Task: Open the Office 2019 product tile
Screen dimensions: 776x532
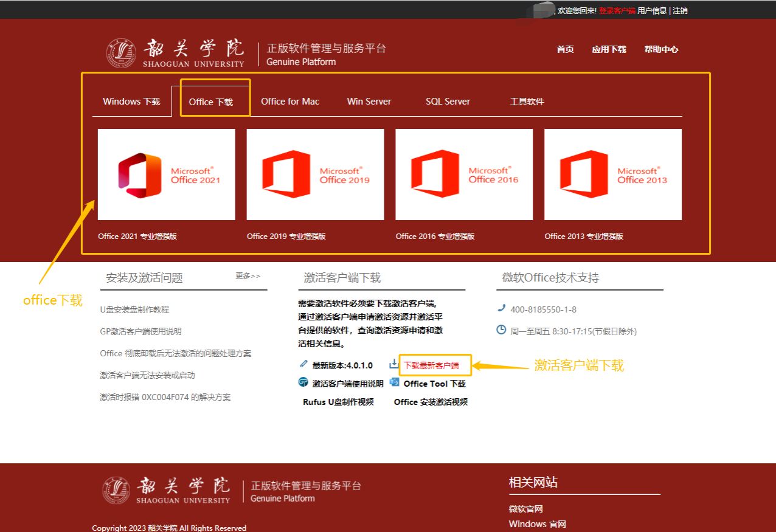Action: pyautogui.click(x=315, y=174)
